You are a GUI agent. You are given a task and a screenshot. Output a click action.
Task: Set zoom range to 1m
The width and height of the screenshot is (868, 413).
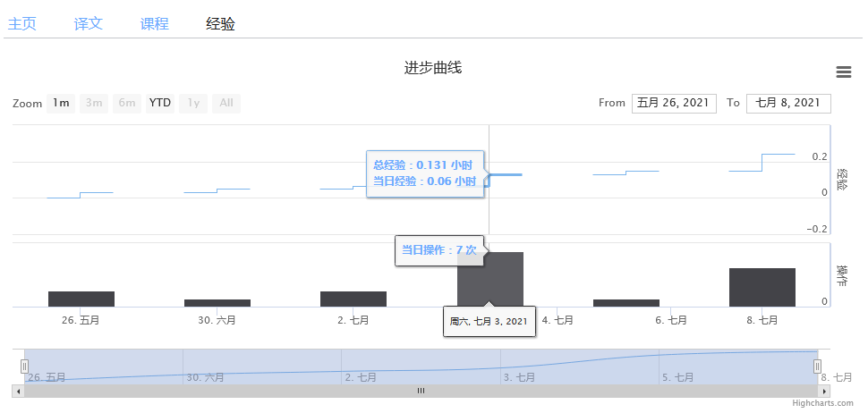click(x=61, y=104)
